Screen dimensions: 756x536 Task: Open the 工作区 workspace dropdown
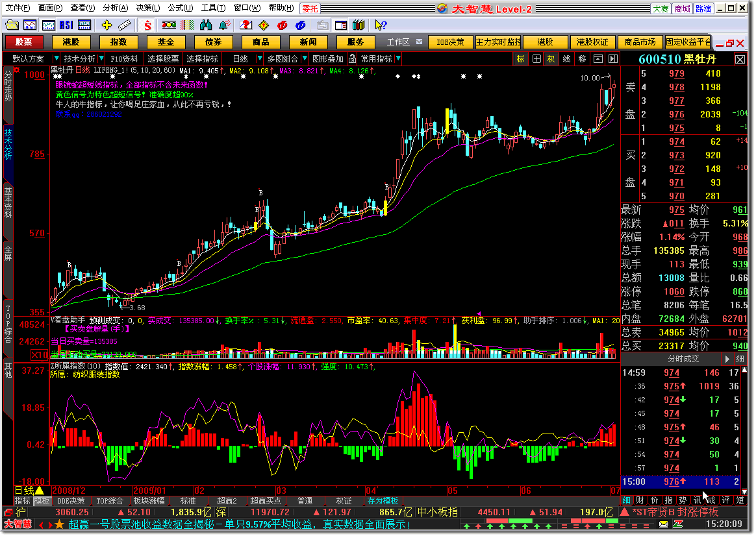[420, 42]
